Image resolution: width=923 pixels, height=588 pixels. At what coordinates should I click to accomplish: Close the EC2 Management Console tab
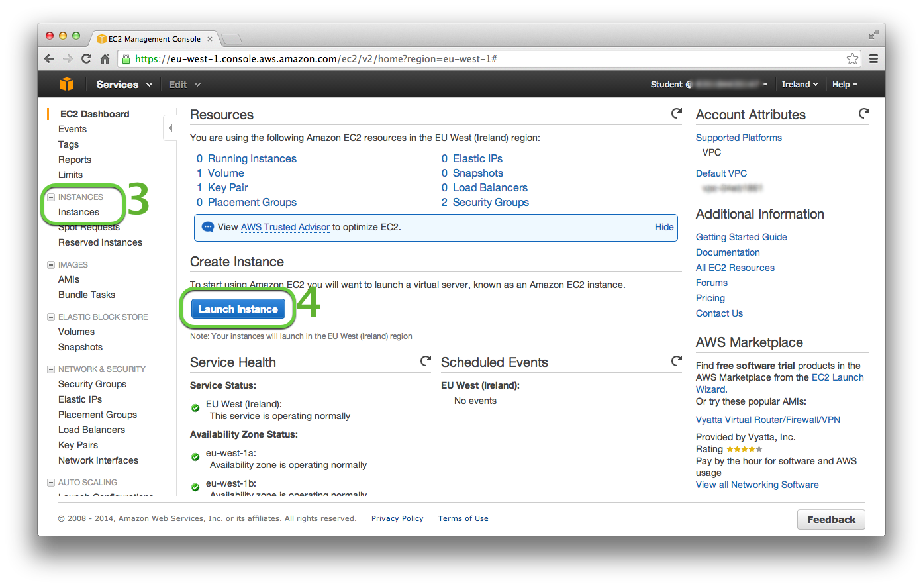209,39
